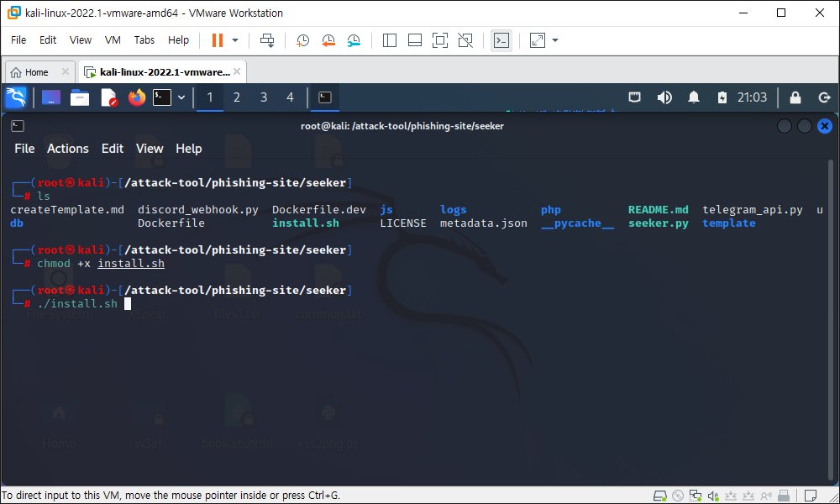Launch Firefox from the Kali panel

pyautogui.click(x=137, y=97)
